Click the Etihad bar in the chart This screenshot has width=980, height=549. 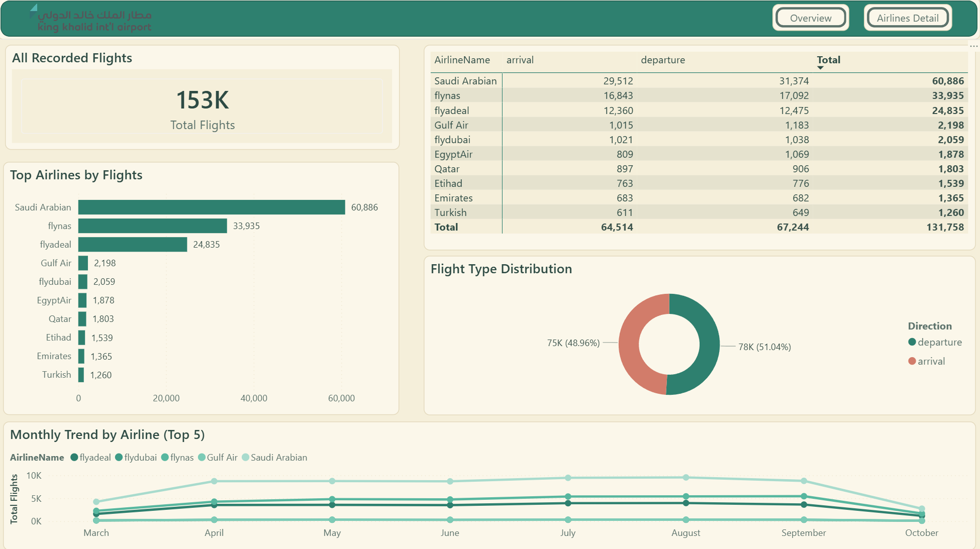pyautogui.click(x=82, y=338)
